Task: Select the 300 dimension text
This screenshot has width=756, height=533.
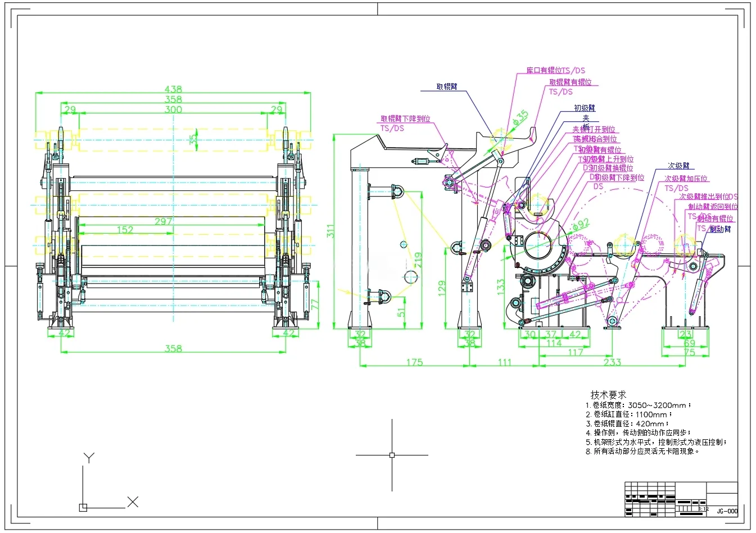Action: coord(173,110)
